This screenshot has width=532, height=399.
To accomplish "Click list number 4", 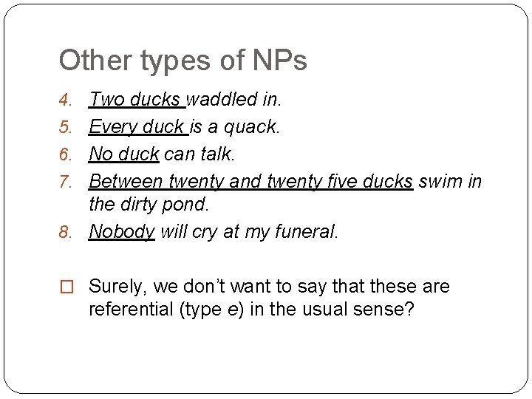I will (65, 100).
